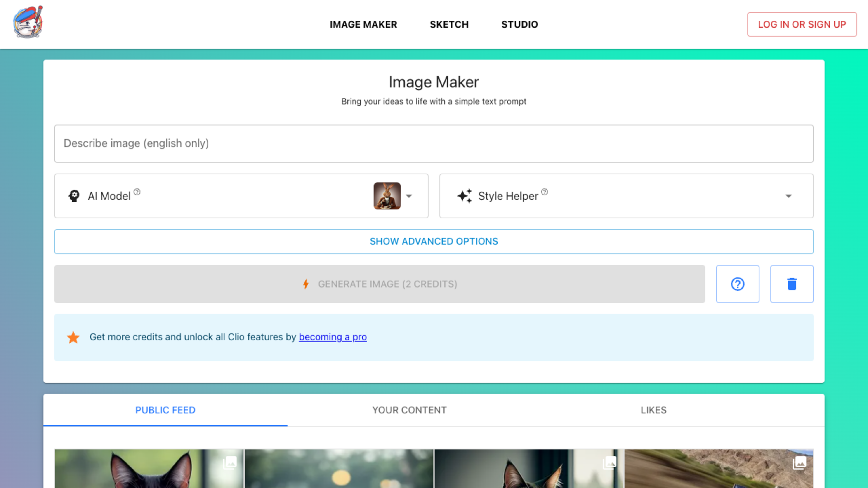Image resolution: width=868 pixels, height=488 pixels.
Task: Switch to the Your Content tab
Action: tap(409, 410)
